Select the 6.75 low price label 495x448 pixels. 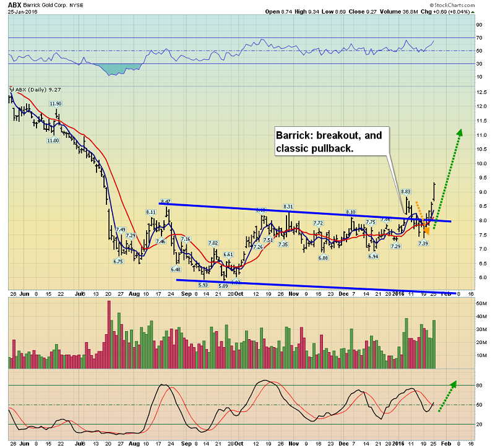[118, 261]
